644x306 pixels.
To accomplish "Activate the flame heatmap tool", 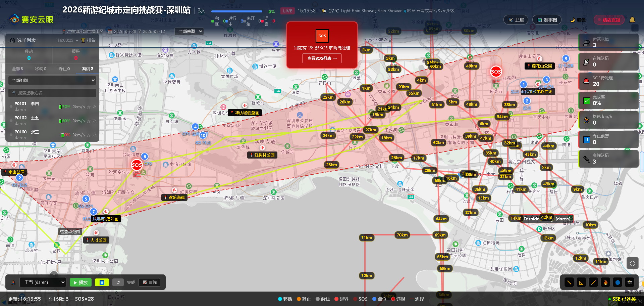I will (x=605, y=282).
